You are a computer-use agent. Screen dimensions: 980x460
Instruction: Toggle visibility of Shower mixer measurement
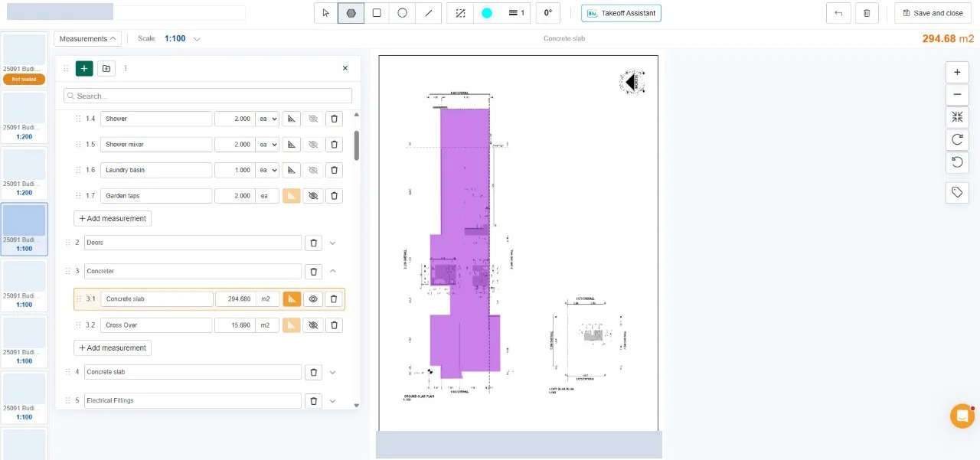coord(312,144)
